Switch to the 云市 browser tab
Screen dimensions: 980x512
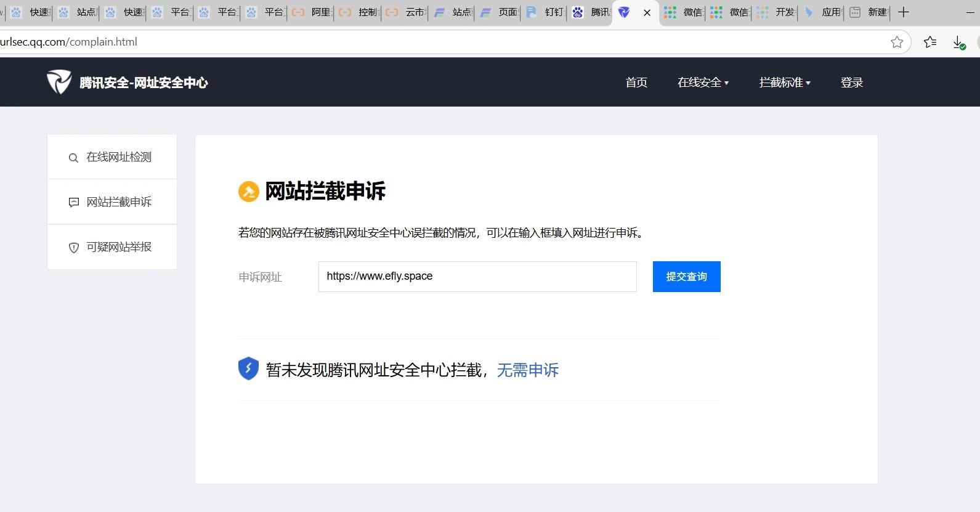(406, 12)
